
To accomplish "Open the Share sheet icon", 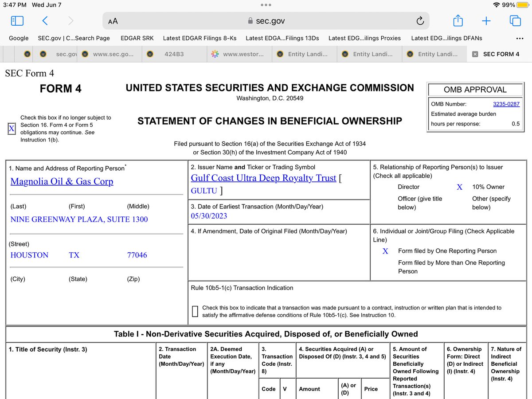I will pos(458,20).
